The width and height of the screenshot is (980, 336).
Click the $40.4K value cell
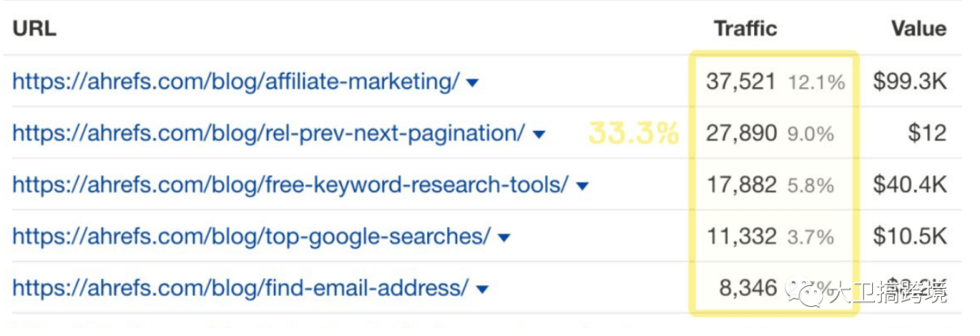point(909,185)
